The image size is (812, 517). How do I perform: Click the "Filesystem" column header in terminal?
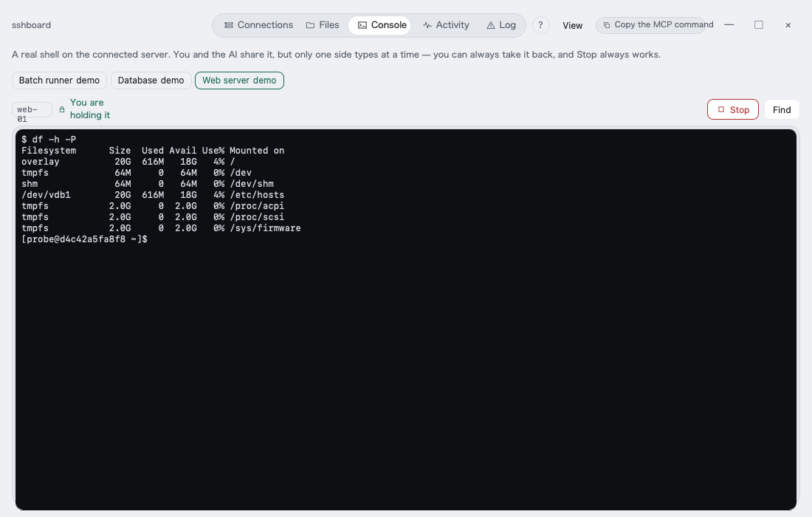click(x=49, y=151)
